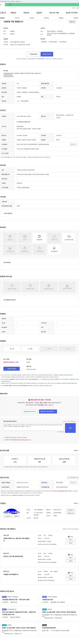
Task: Click the 채용 담당자에게 질문하기 text box
Action: point(33,427)
